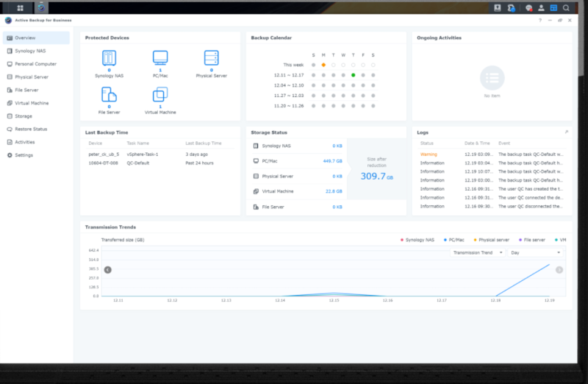Open the Transmission Trend dropdown

pos(477,252)
